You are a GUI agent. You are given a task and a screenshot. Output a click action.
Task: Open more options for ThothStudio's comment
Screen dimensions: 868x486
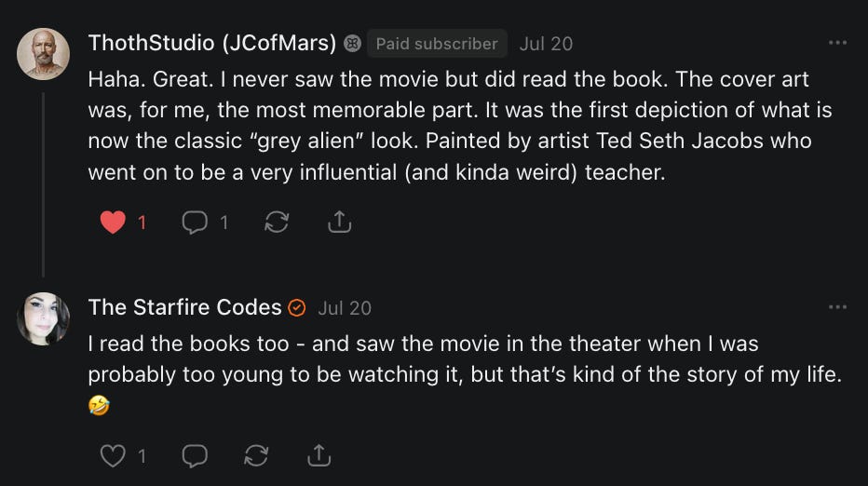pos(837,43)
